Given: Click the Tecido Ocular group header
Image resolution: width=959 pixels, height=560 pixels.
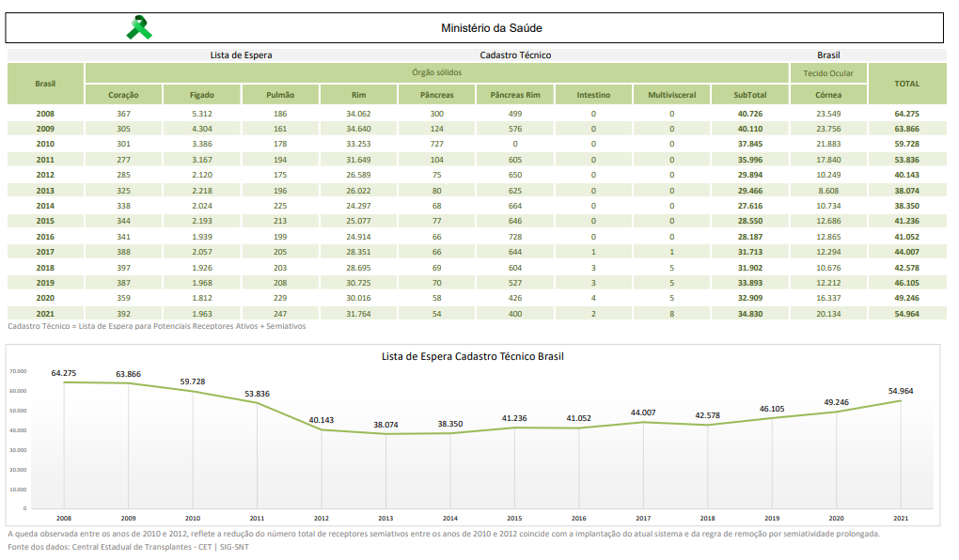Looking at the screenshot, I should 828,73.
